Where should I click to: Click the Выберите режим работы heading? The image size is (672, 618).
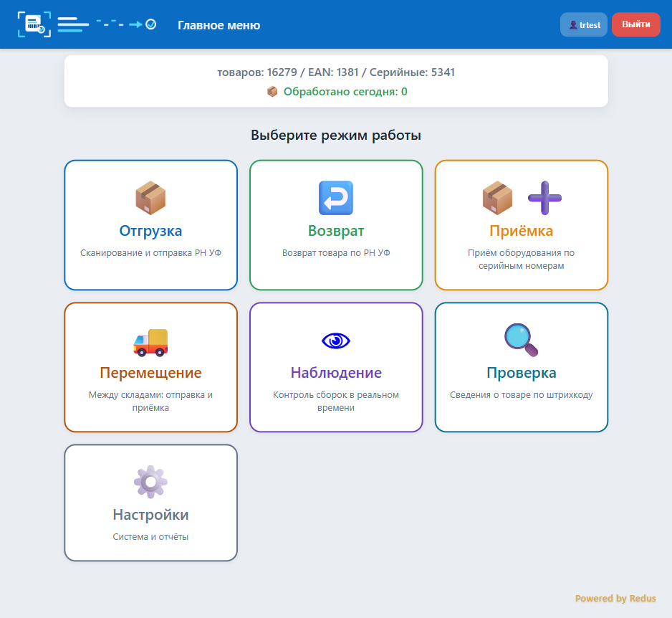pyautogui.click(x=336, y=135)
